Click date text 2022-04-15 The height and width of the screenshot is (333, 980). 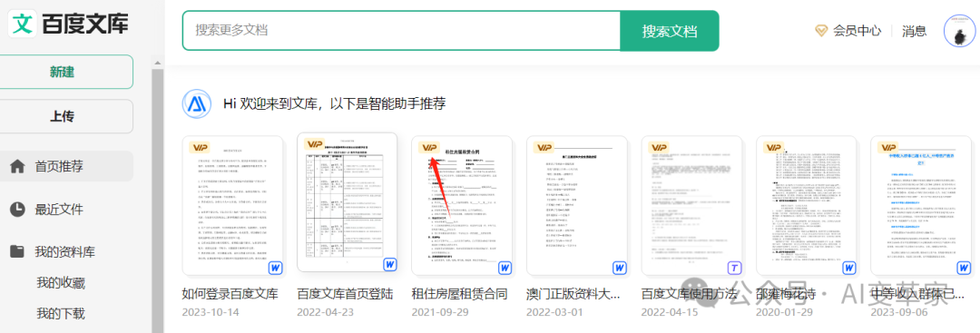(x=669, y=312)
